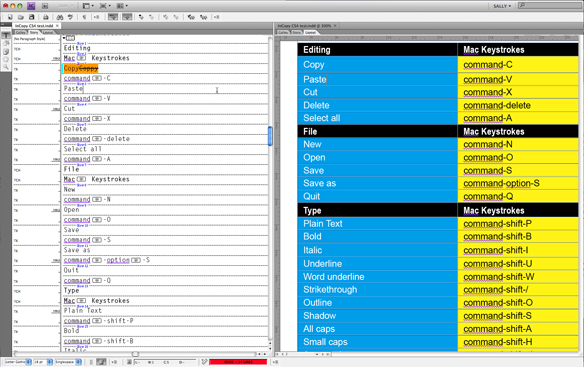Click the 'File' header cell in layout
The image size is (584, 367).
point(377,132)
